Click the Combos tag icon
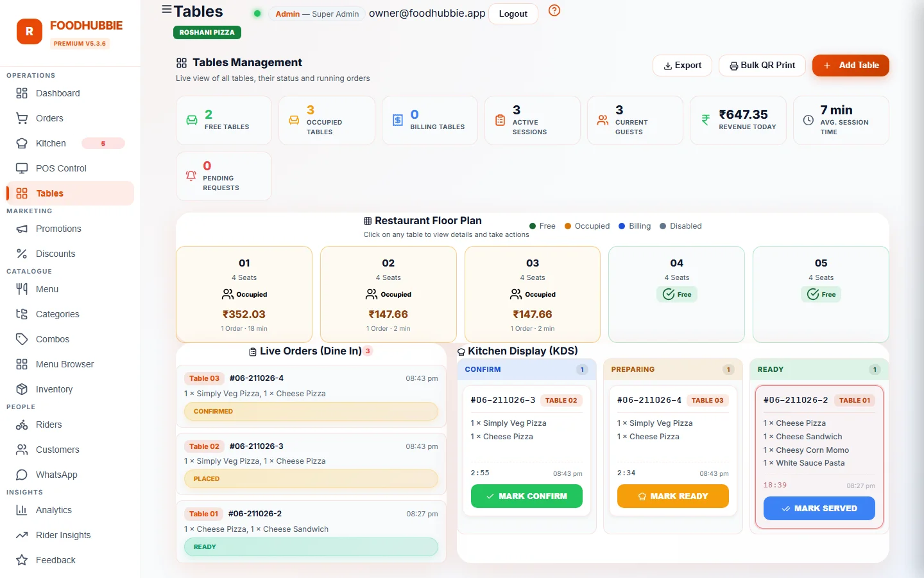The image size is (924, 578). 22,339
